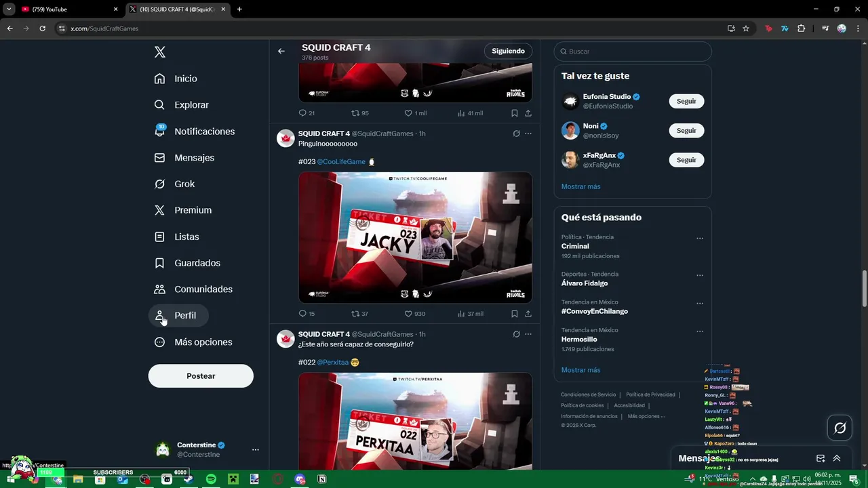The height and width of the screenshot is (488, 868).
Task: Click the Postear button
Action: 201,376
